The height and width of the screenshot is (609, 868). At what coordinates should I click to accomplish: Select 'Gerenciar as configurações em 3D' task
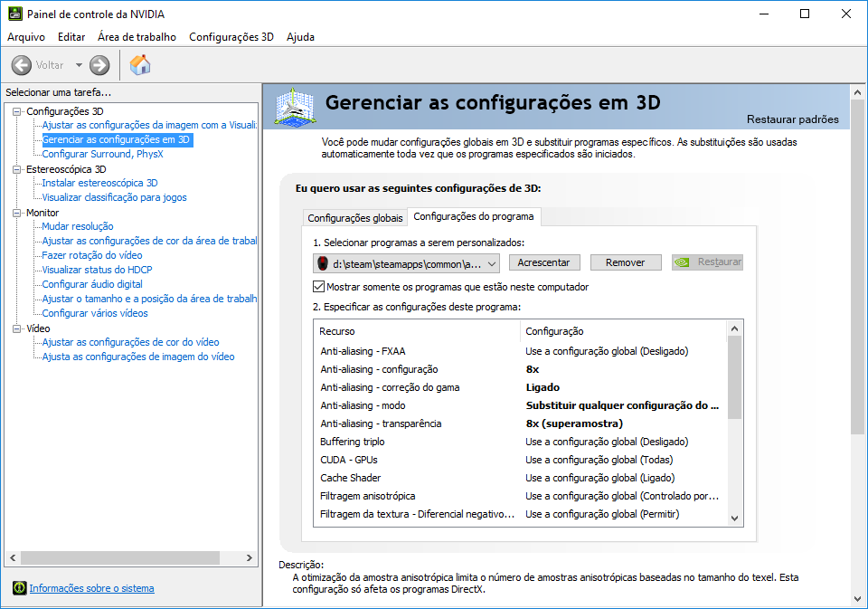pyautogui.click(x=118, y=139)
